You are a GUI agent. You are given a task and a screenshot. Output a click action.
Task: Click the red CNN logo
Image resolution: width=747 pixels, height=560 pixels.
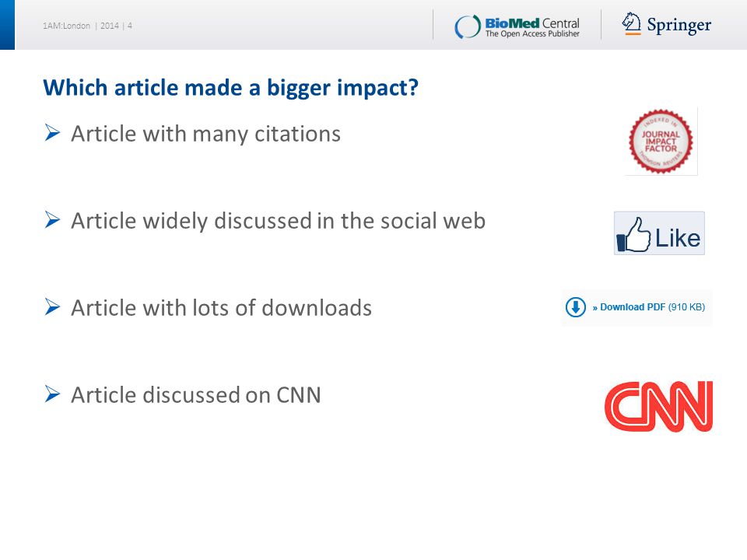(x=658, y=406)
